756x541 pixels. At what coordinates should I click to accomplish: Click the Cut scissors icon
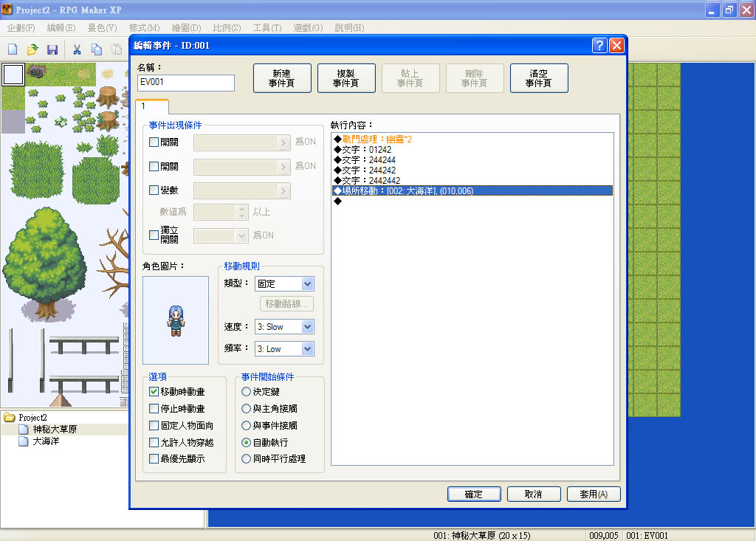(77, 49)
